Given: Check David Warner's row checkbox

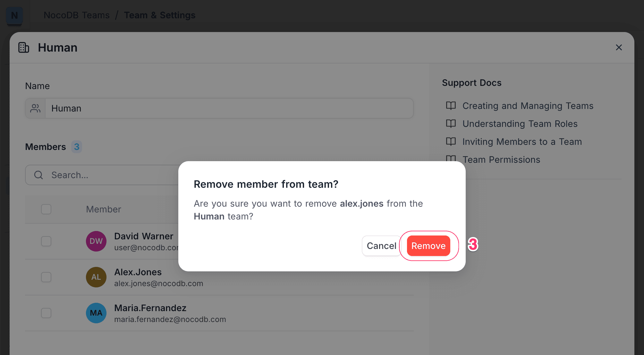Looking at the screenshot, I should coord(46,241).
